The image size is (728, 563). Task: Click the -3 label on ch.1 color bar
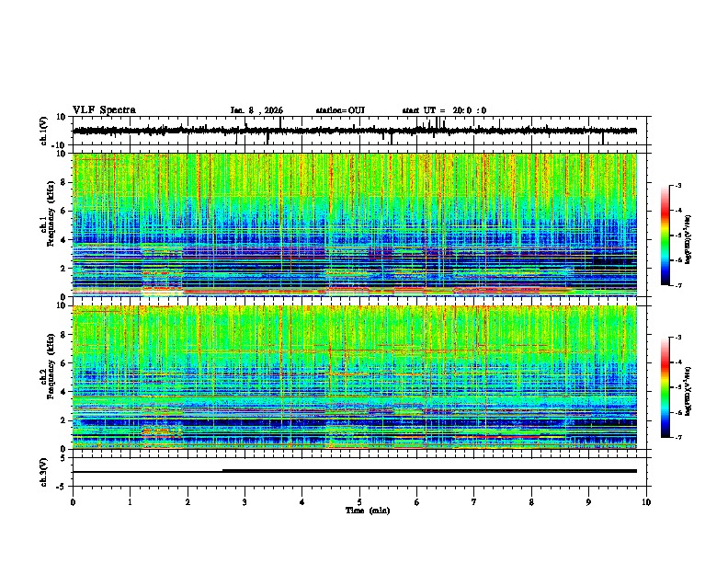[677, 185]
